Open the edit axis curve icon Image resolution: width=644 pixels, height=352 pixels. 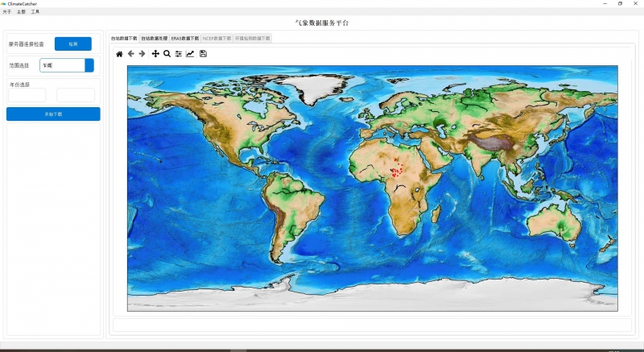pos(190,54)
